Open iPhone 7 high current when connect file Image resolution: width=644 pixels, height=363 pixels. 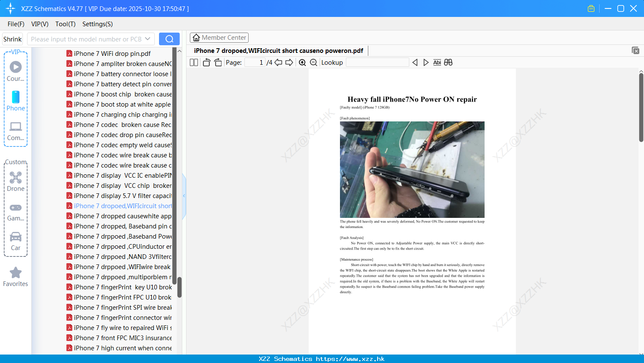[x=119, y=348]
